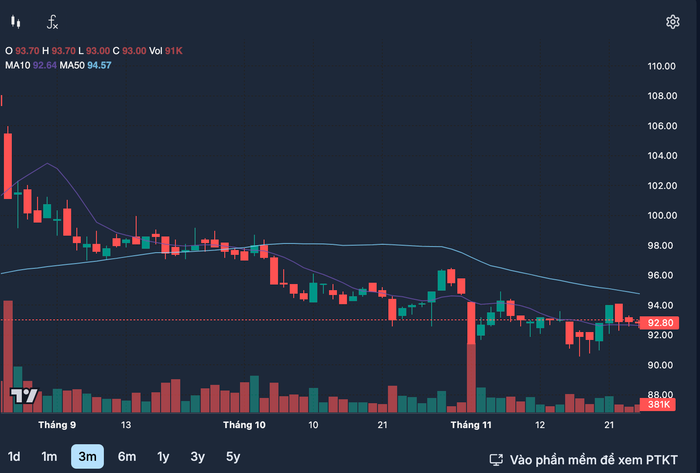Viewport: 700px width, 473px height.
Task: Click the volume tag 381K
Action: [x=658, y=404]
